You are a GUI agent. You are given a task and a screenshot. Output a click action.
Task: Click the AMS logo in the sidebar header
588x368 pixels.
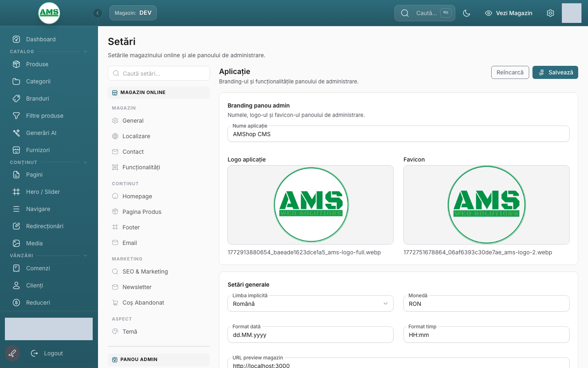click(49, 13)
